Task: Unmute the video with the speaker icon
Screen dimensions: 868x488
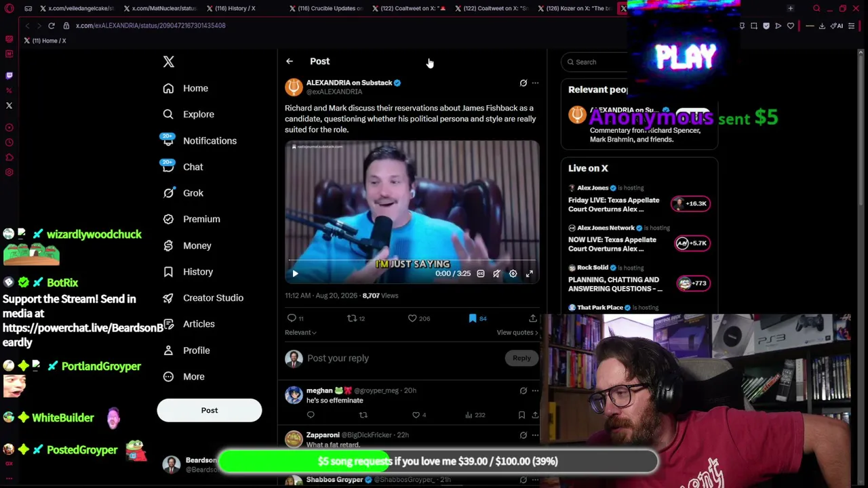Action: click(x=496, y=274)
